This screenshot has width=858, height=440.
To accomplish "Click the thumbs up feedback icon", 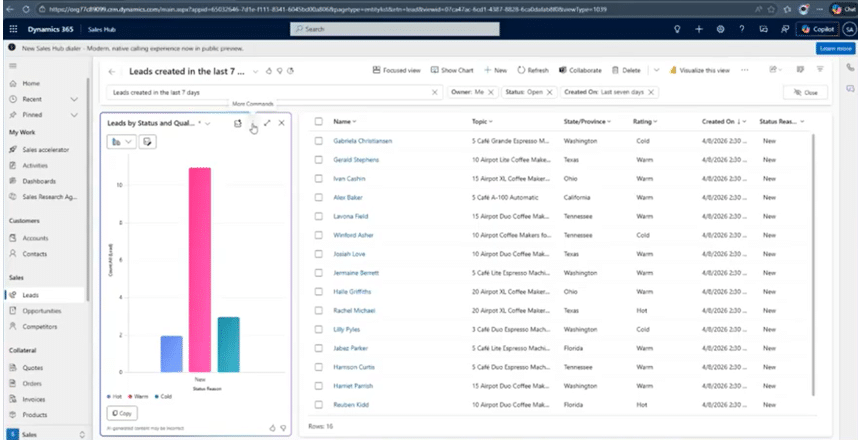I will tap(272, 427).
